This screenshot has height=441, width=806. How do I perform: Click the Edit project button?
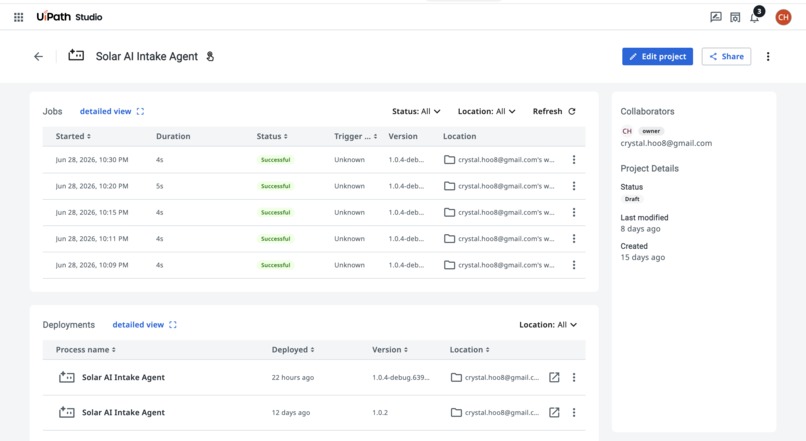[x=657, y=57]
